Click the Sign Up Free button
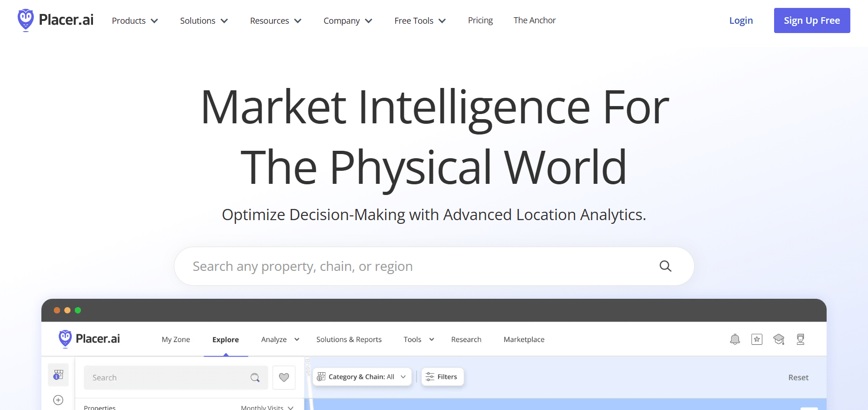The image size is (868, 410). pyautogui.click(x=812, y=20)
